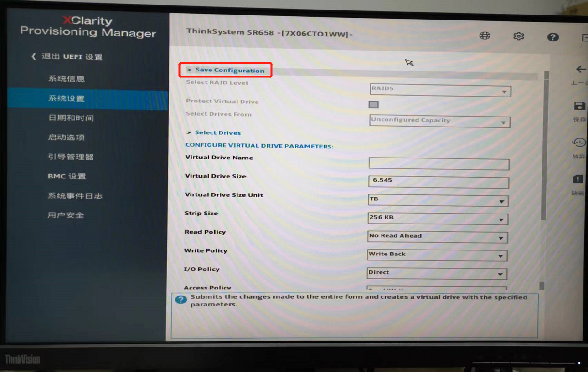Open the settings gear icon
Screen dimensions: 588x372
(518, 36)
